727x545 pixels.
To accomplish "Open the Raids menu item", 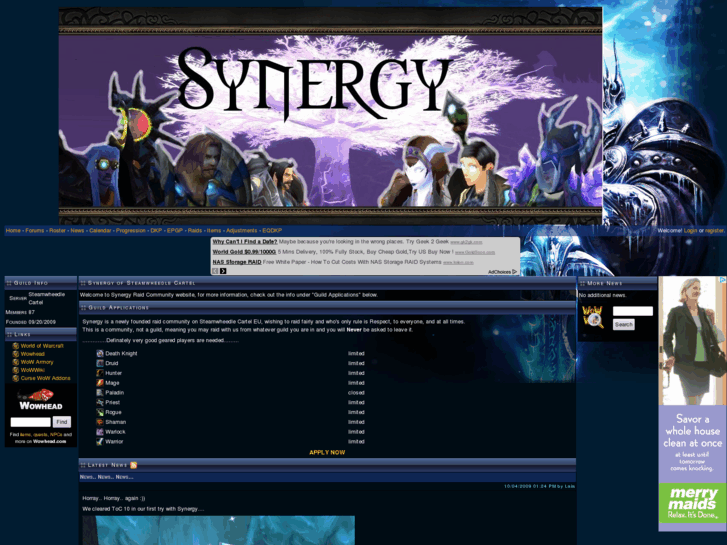I will [195, 231].
